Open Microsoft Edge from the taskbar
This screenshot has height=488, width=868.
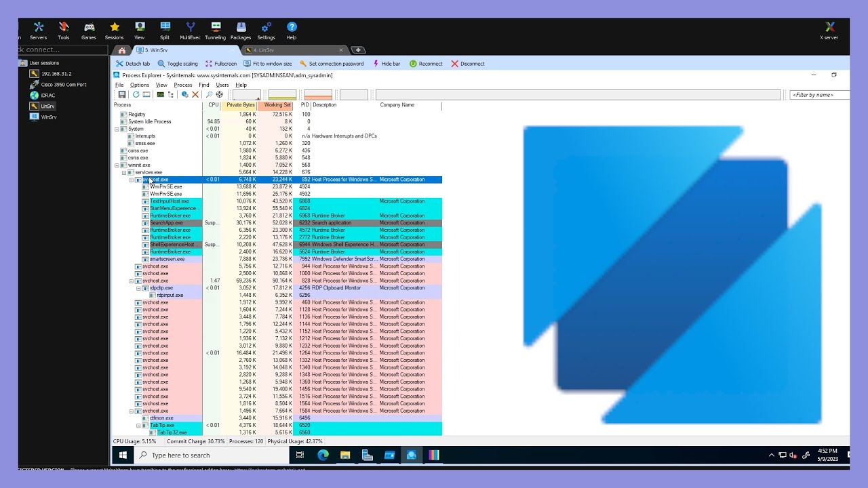[x=323, y=455]
